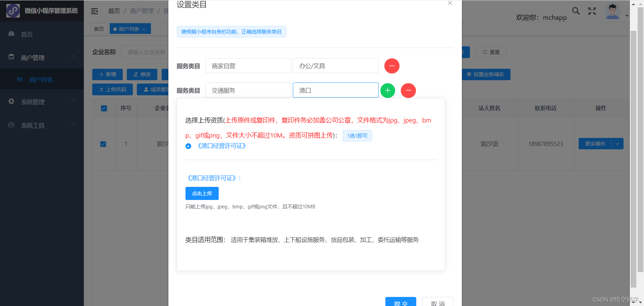The height and width of the screenshot is (306, 644).
Task: Cancel the dialog with 取消
Action: tap(438, 302)
